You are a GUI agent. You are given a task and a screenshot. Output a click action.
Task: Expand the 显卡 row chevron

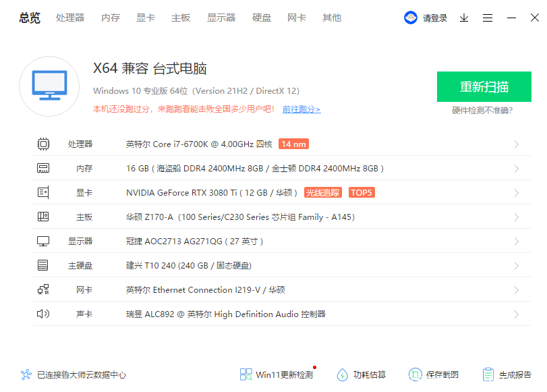click(517, 193)
